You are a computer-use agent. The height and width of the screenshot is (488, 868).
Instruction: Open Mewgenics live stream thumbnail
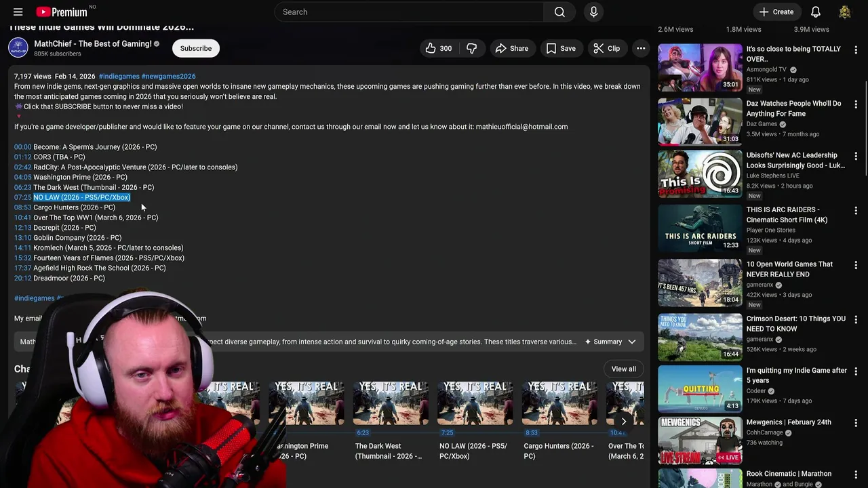pos(700,441)
